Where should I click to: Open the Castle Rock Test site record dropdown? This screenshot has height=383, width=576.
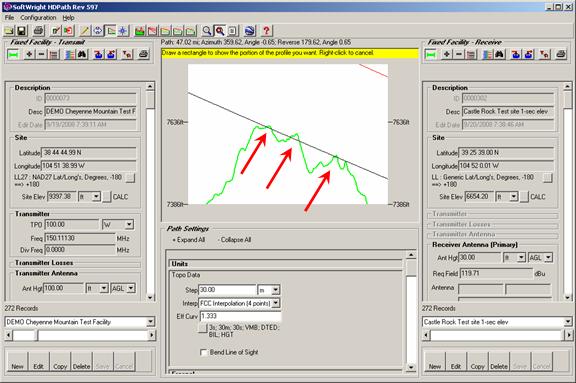[568, 322]
